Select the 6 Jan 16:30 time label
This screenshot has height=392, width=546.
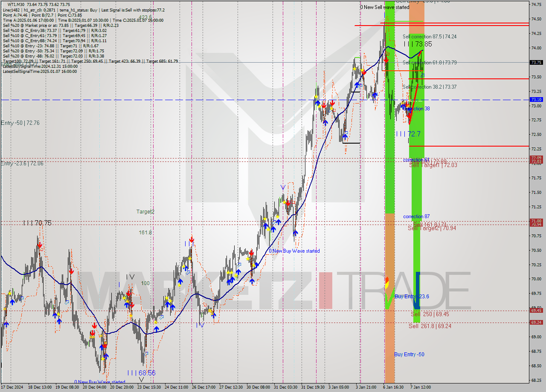[393, 387]
